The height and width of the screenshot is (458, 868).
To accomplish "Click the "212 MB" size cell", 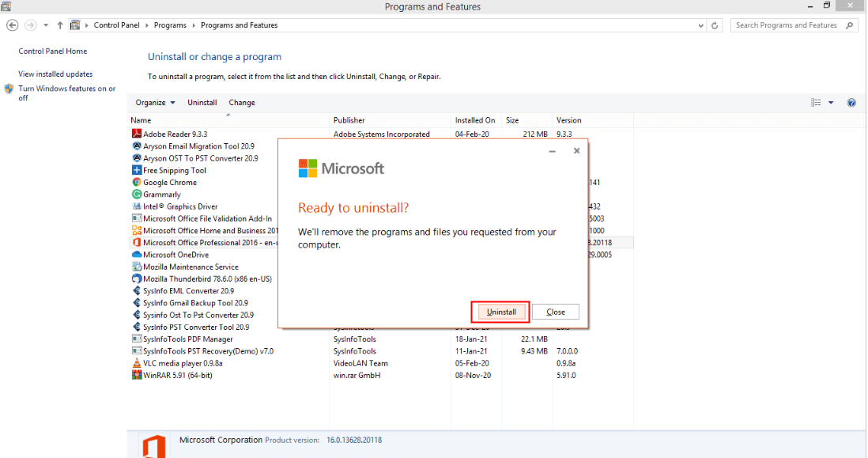I will 534,134.
